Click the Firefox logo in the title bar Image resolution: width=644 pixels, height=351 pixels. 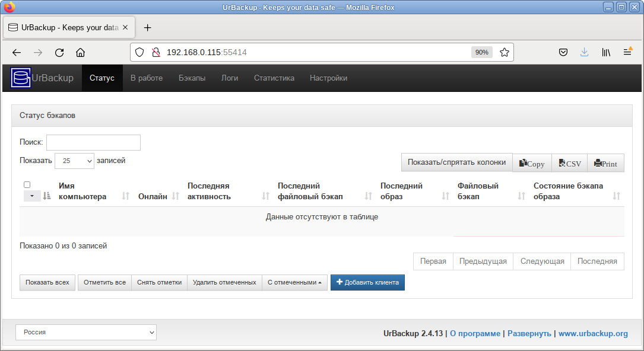pyautogui.click(x=9, y=7)
